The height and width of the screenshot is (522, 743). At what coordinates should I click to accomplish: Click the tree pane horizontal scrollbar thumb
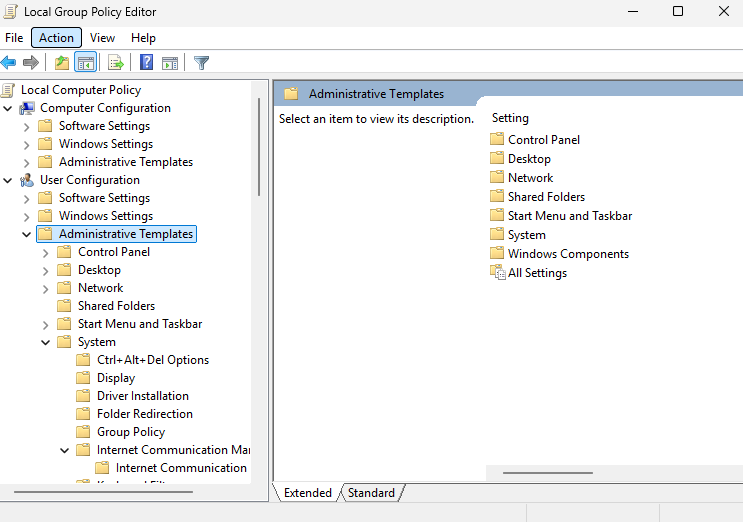coord(103,492)
